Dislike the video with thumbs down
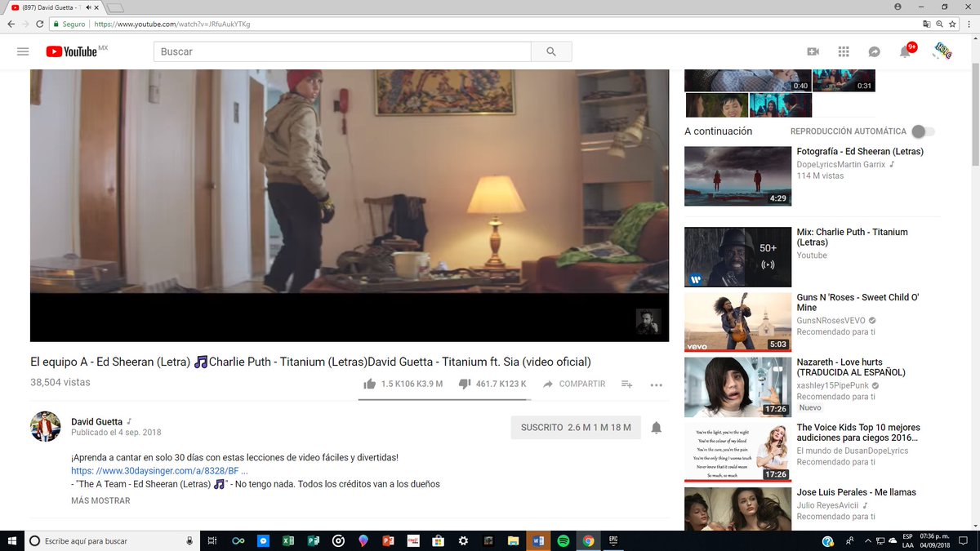Viewport: 980px width, 551px height. (x=465, y=384)
